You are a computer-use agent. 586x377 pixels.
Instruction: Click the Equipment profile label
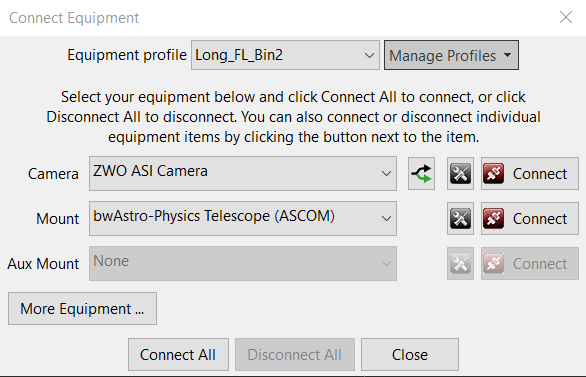[127, 55]
